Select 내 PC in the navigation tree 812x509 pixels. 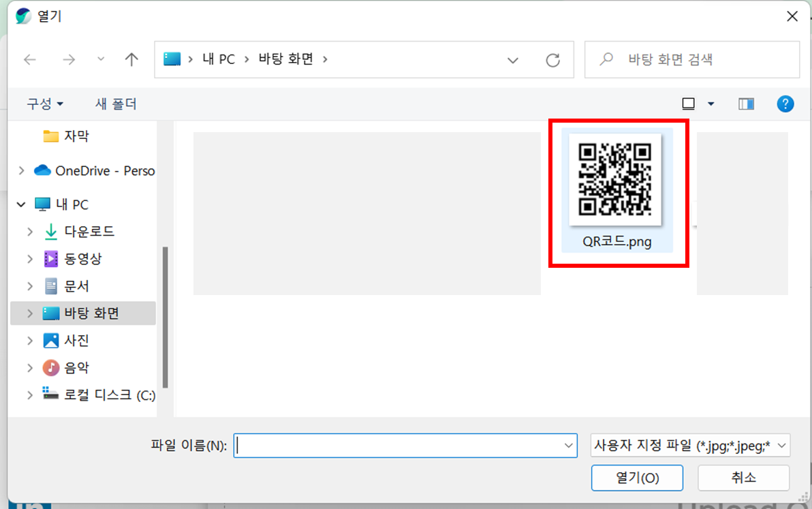point(61,204)
